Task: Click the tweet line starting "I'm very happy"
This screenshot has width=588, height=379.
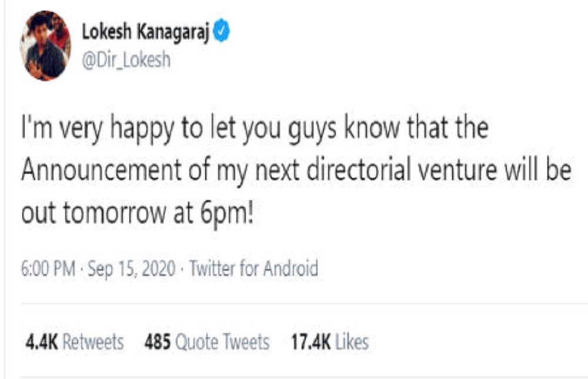Action: (254, 129)
